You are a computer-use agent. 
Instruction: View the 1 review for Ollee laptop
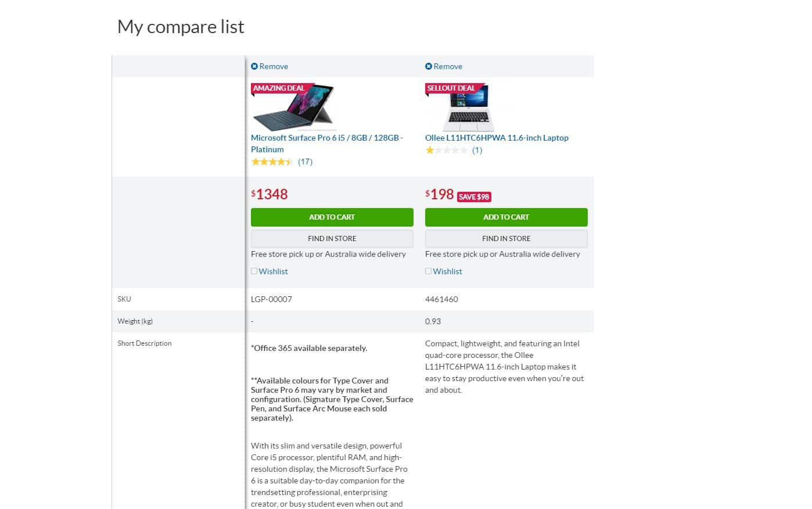pyautogui.click(x=477, y=150)
